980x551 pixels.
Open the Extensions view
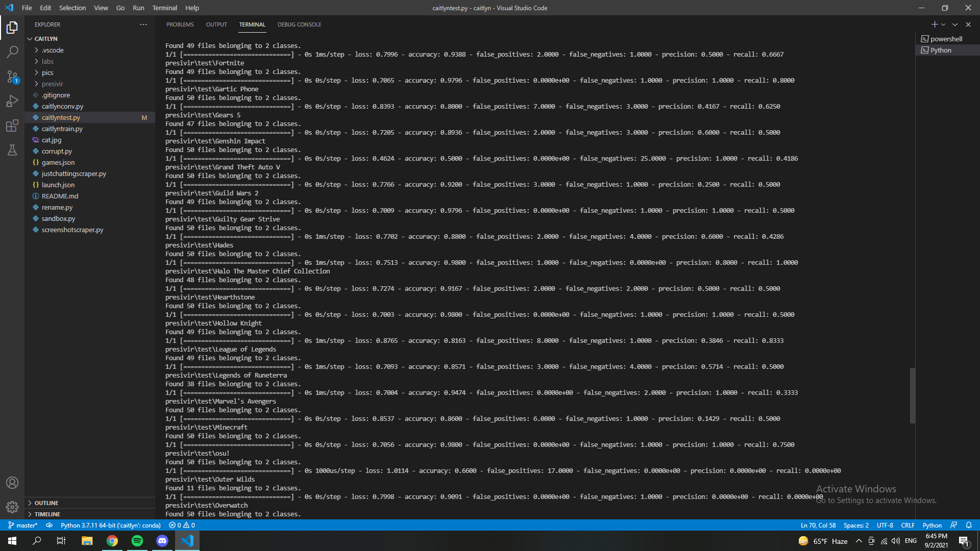coord(12,126)
